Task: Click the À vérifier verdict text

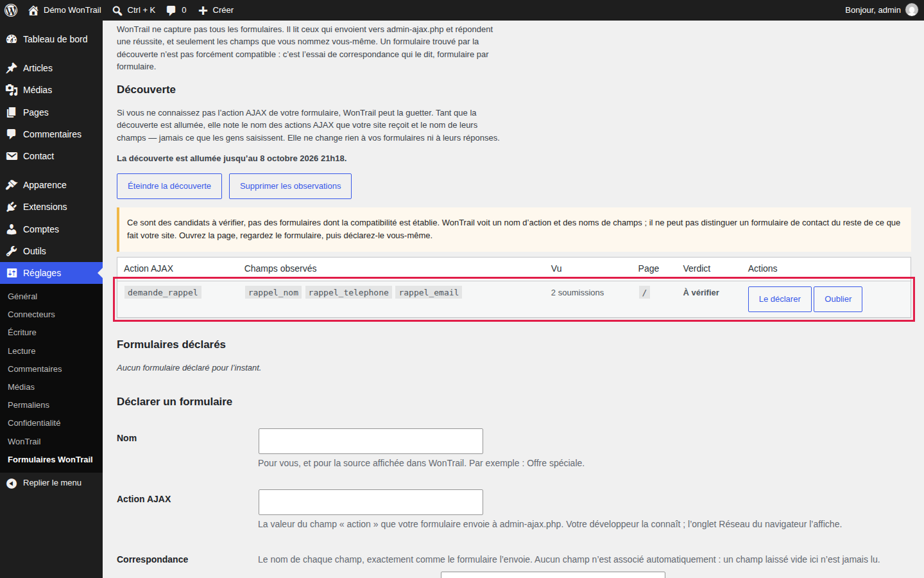Action: tap(701, 293)
